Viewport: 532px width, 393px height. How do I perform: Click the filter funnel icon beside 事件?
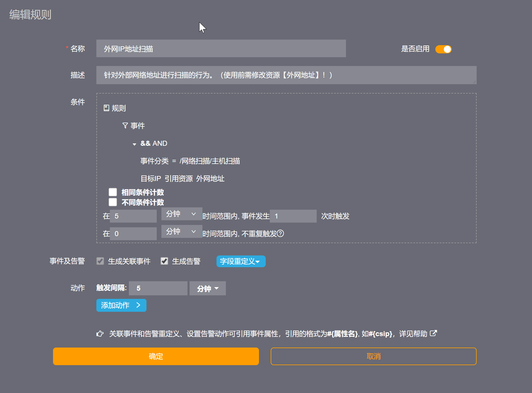(125, 126)
